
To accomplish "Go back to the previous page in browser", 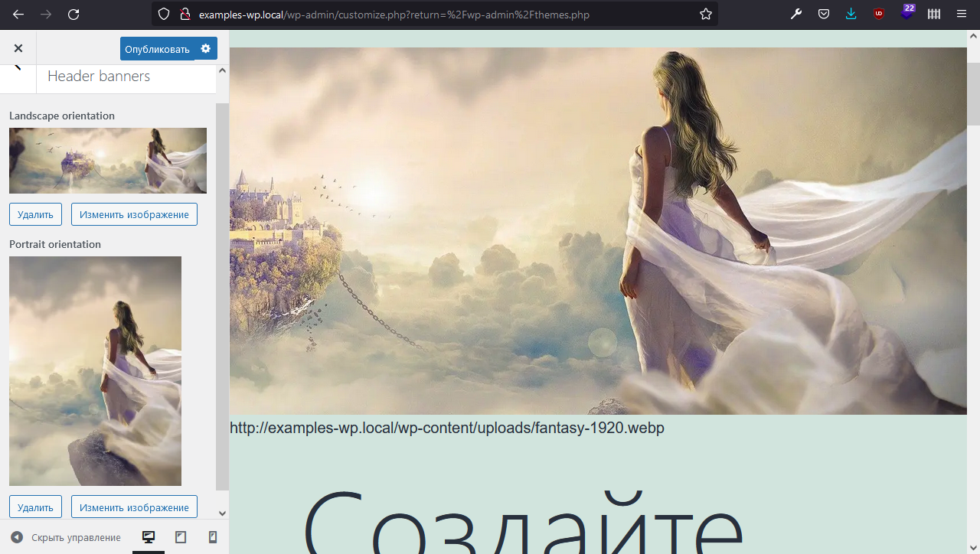I will (18, 14).
